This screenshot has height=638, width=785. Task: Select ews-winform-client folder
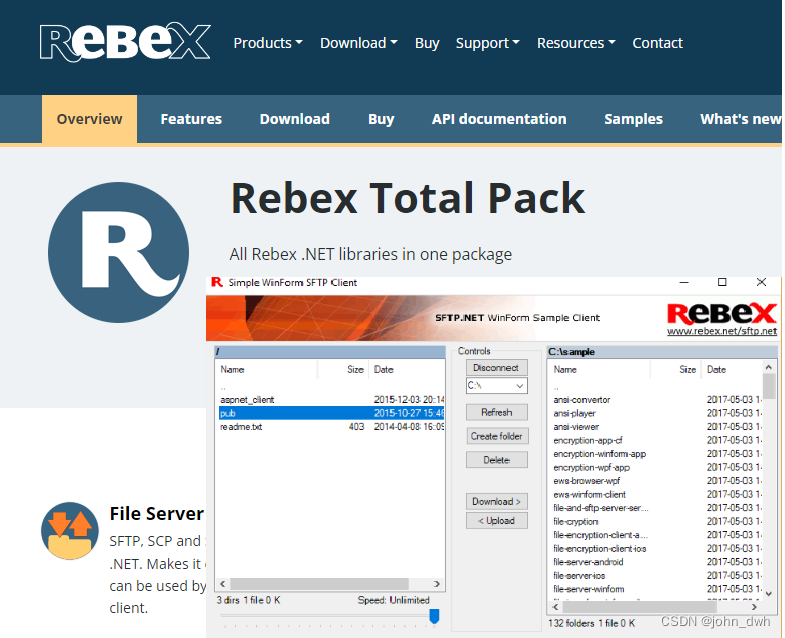[x=590, y=494]
